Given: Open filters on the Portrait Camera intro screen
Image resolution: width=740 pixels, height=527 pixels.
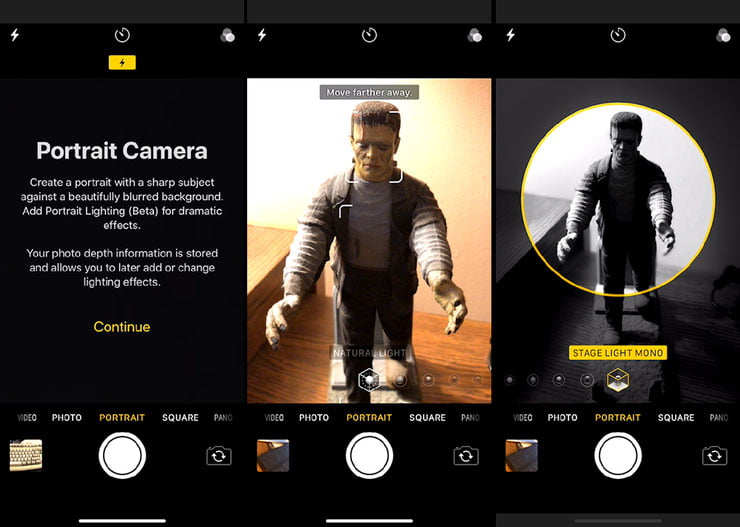Looking at the screenshot, I should [x=227, y=35].
